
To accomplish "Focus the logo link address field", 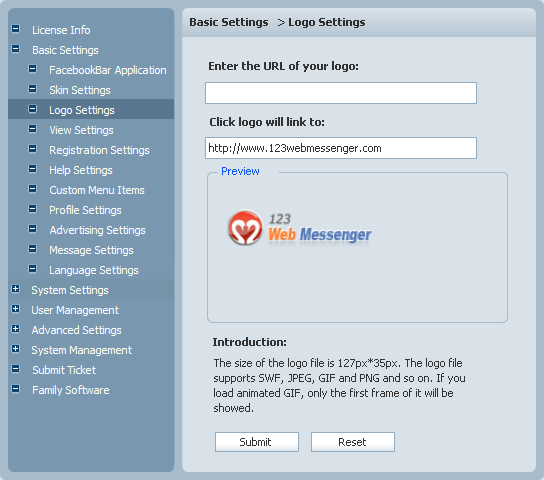I will [x=341, y=148].
